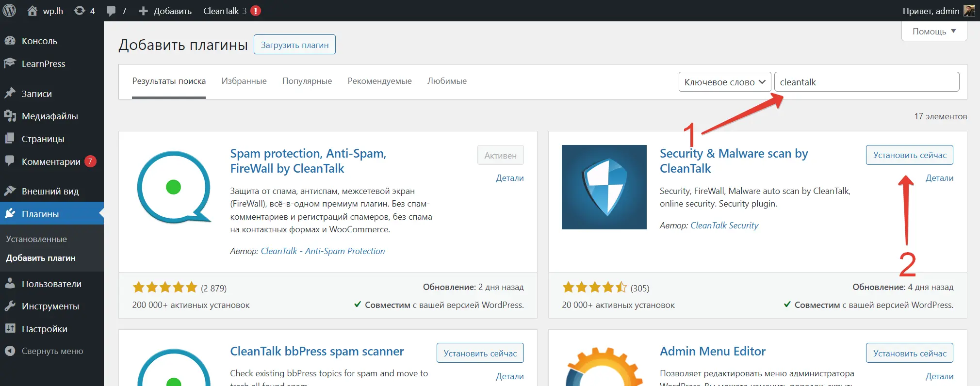Click the red 7 comments badge in sidebar
The width and height of the screenshot is (980, 386).
click(x=90, y=161)
